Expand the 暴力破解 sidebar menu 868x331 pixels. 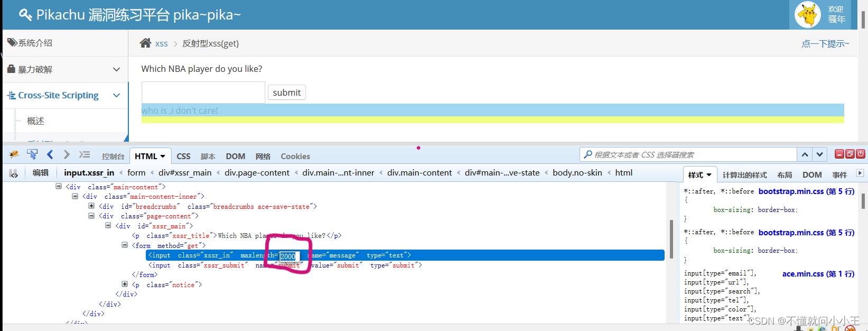[x=117, y=69]
